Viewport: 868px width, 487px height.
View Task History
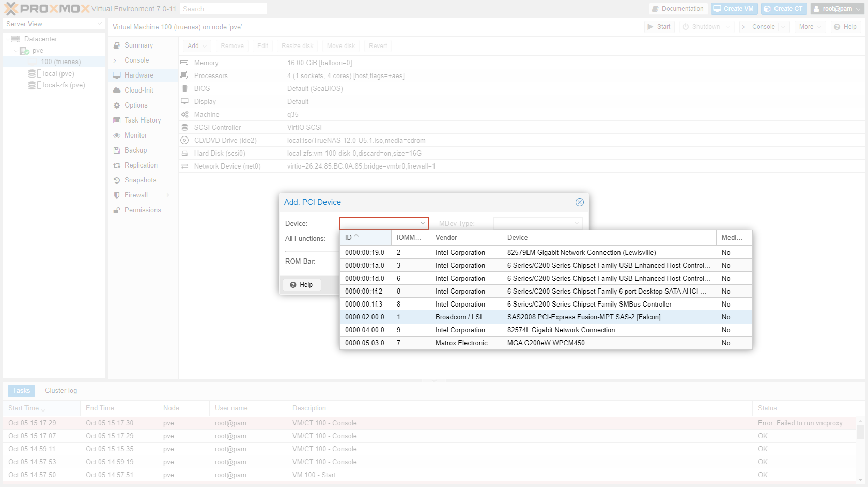[x=144, y=120]
